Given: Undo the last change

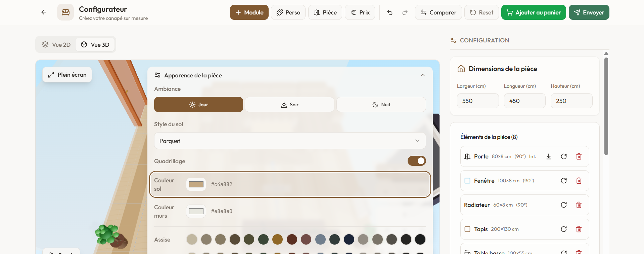Looking at the screenshot, I should (390, 12).
